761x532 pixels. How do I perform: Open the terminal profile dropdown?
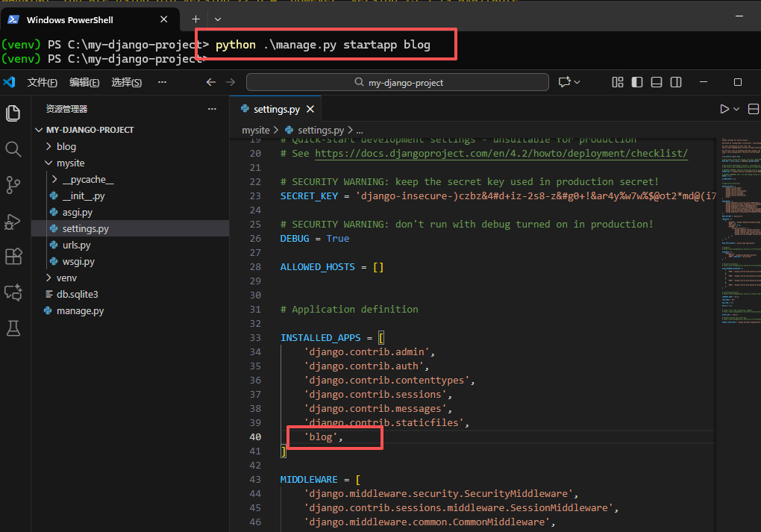218,19
